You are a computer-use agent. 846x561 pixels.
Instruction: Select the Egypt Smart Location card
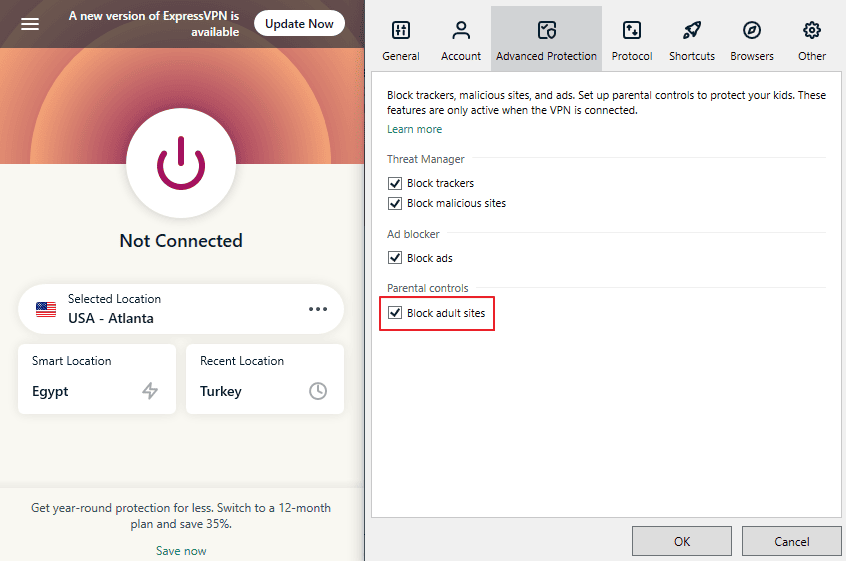tap(97, 379)
